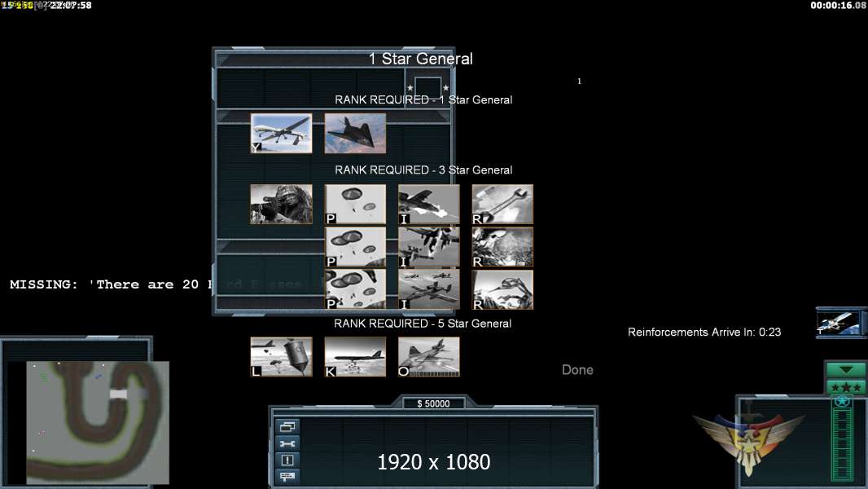Click the wrench-shaped control bar button

click(x=287, y=443)
